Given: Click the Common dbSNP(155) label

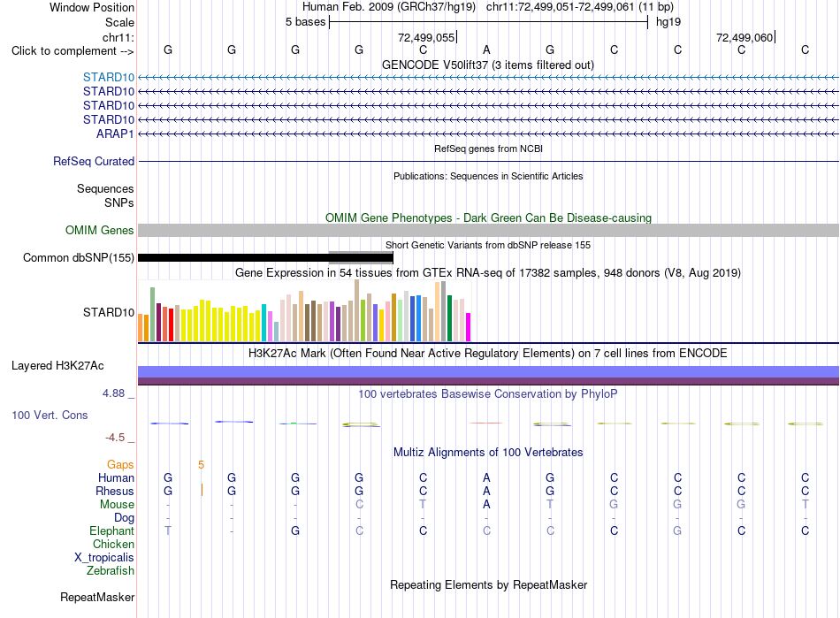Looking at the screenshot, I should tap(79, 257).
